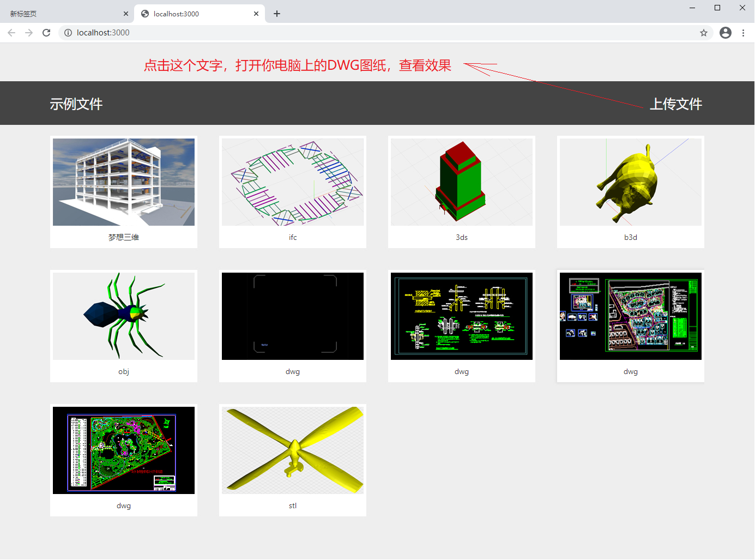Image resolution: width=755 pixels, height=560 pixels.
Task: Open a new browser tab with plus icon
Action: click(x=276, y=13)
